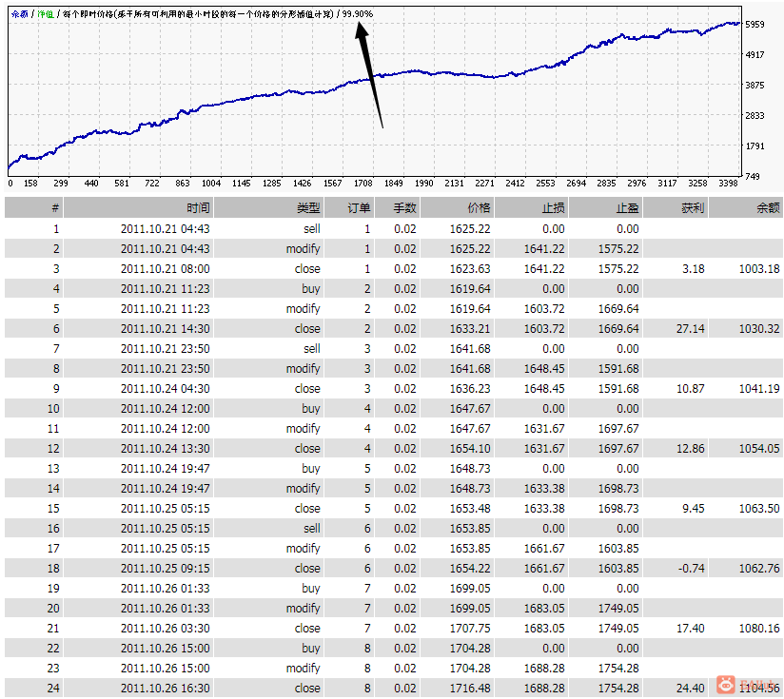This screenshot has height=699, width=784.
Task: Click negative profit value -0.74
Action: click(691, 569)
